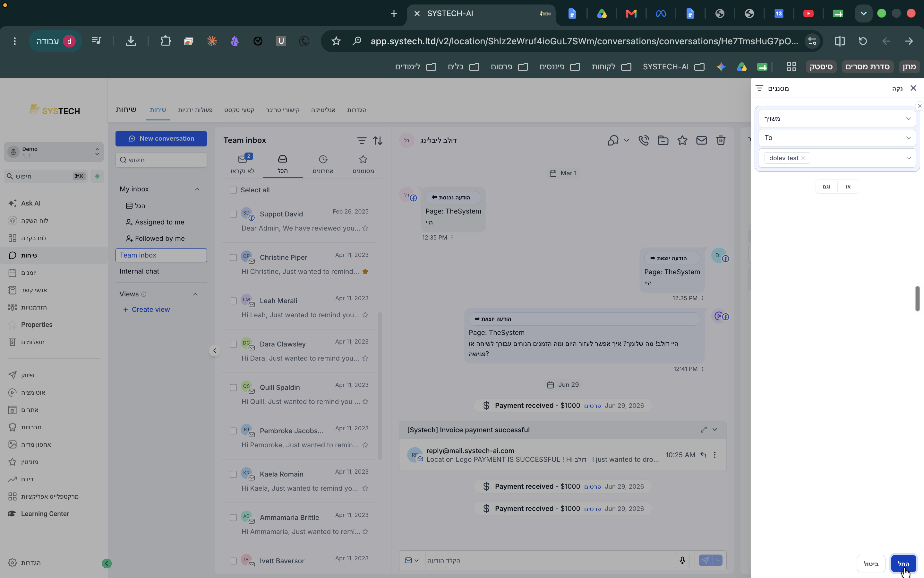
Task: Open Assigned to me inbox
Action: click(x=155, y=222)
